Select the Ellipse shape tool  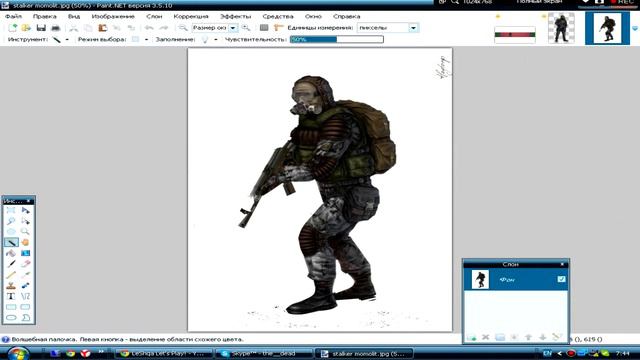(11, 317)
